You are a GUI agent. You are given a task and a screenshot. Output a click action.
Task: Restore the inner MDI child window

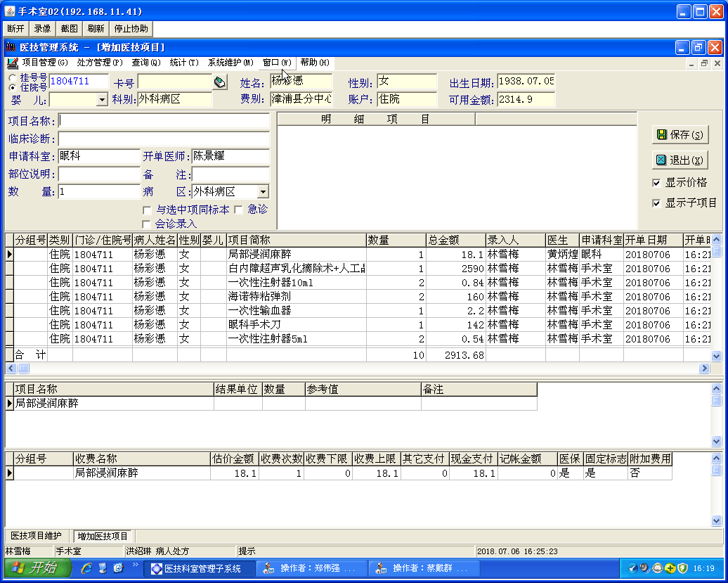point(704,63)
